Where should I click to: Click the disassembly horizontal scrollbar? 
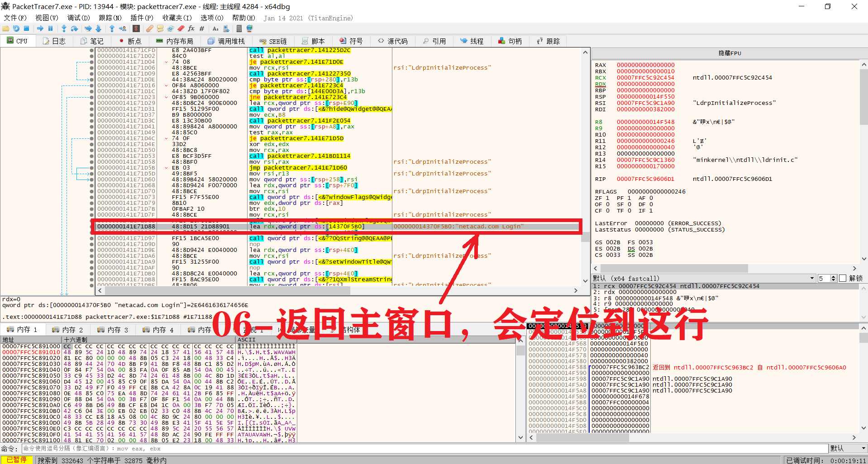(x=226, y=291)
